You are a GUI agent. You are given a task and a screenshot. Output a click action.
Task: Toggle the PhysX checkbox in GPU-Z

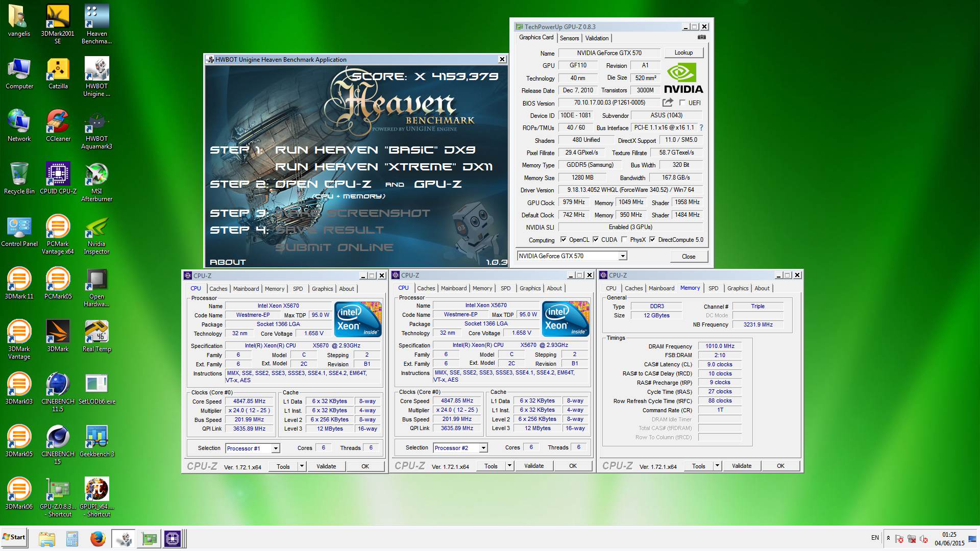pyautogui.click(x=624, y=239)
